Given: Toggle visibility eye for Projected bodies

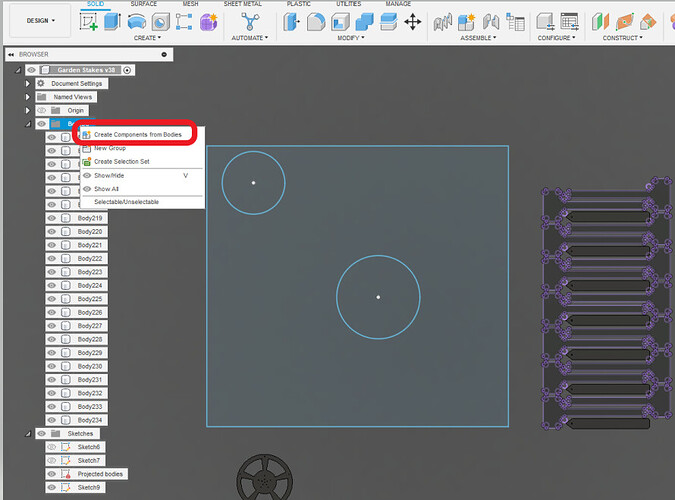Looking at the screenshot, I should 52,474.
